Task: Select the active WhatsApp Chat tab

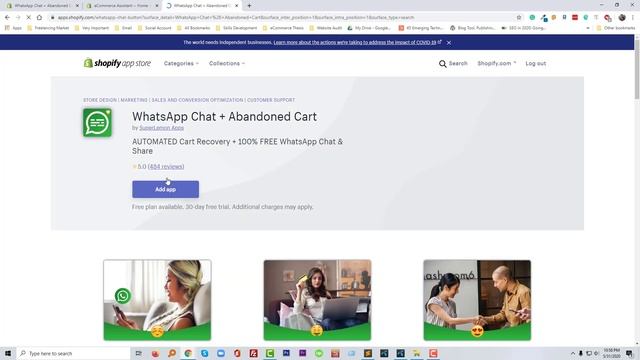Action: [201, 6]
